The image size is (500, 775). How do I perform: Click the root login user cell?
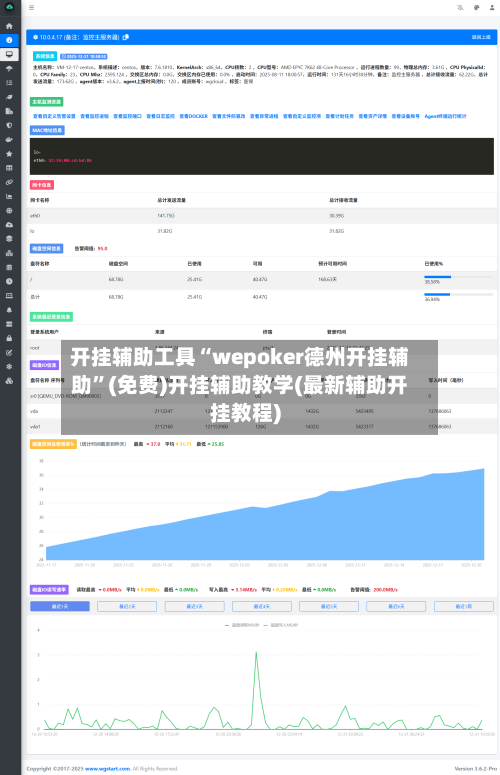point(35,348)
